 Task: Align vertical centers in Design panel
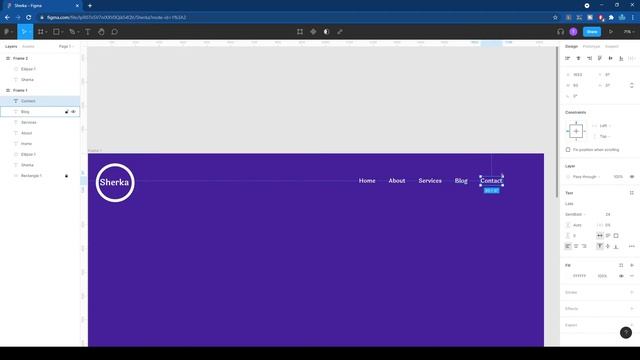pyautogui.click(x=611, y=58)
